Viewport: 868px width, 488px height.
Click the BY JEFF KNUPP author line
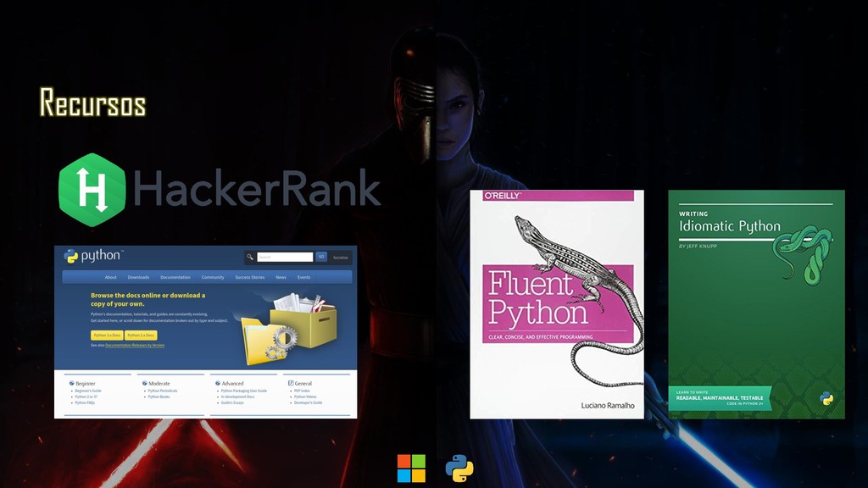click(698, 247)
